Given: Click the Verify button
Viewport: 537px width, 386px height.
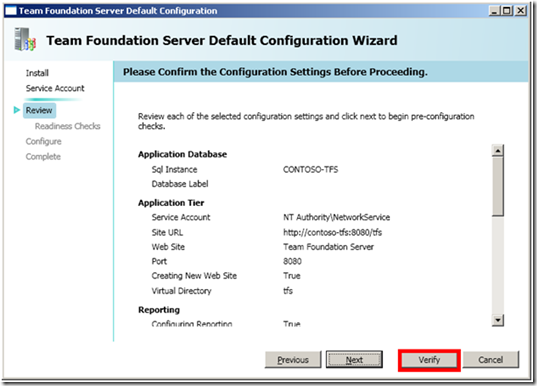Looking at the screenshot, I should 429,360.
